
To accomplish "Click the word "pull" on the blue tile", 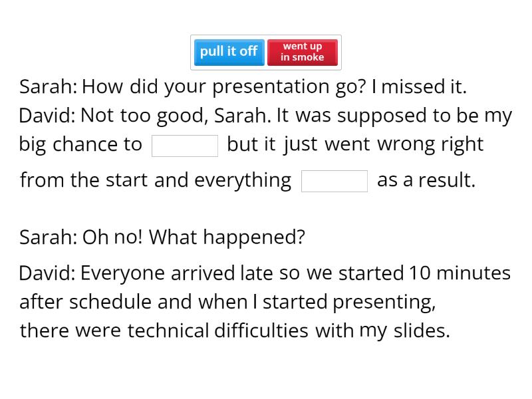I will 211,52.
